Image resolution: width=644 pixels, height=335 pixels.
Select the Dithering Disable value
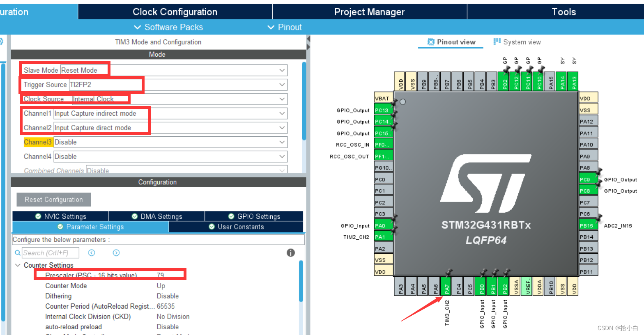point(168,296)
